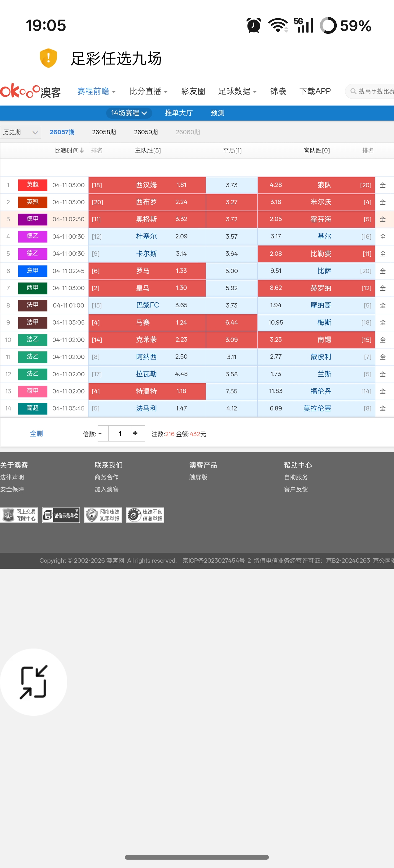Toggle 西汉姆 home win selection
394x868 pixels.
click(x=147, y=185)
